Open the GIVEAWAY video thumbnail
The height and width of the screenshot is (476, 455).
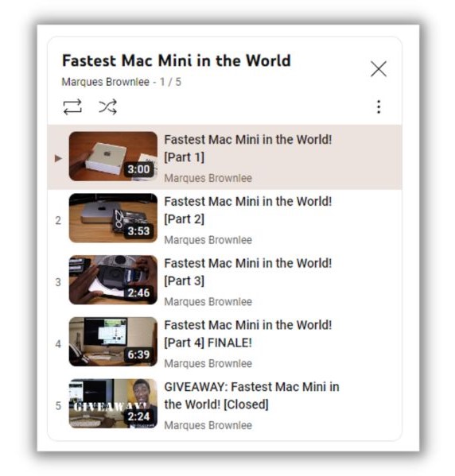tap(113, 404)
